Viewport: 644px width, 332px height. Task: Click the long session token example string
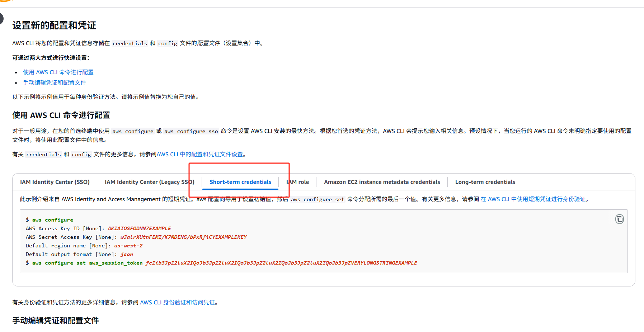tap(281, 263)
